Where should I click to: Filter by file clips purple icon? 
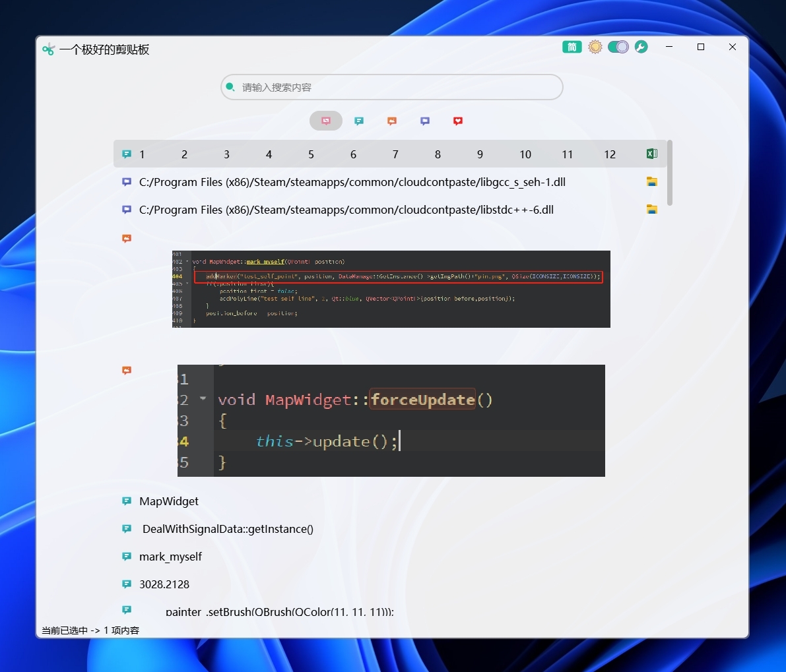(x=425, y=121)
